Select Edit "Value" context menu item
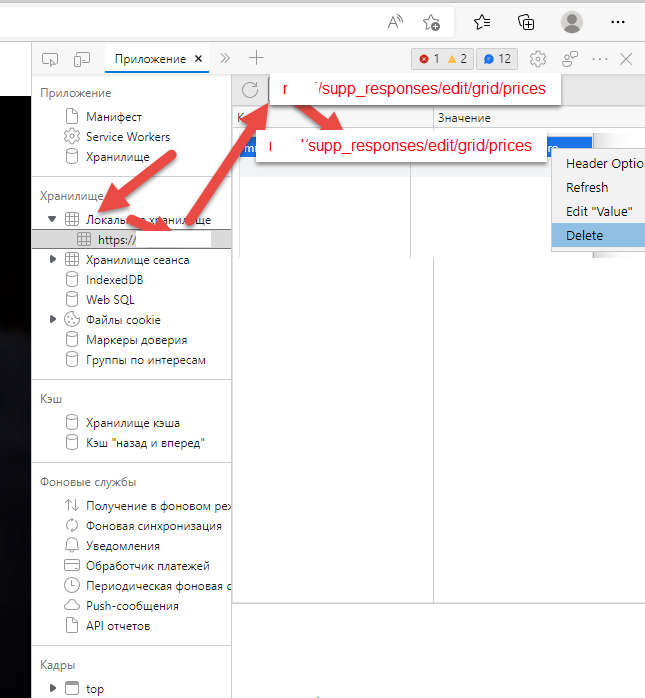The height and width of the screenshot is (698, 645). pyautogui.click(x=598, y=211)
